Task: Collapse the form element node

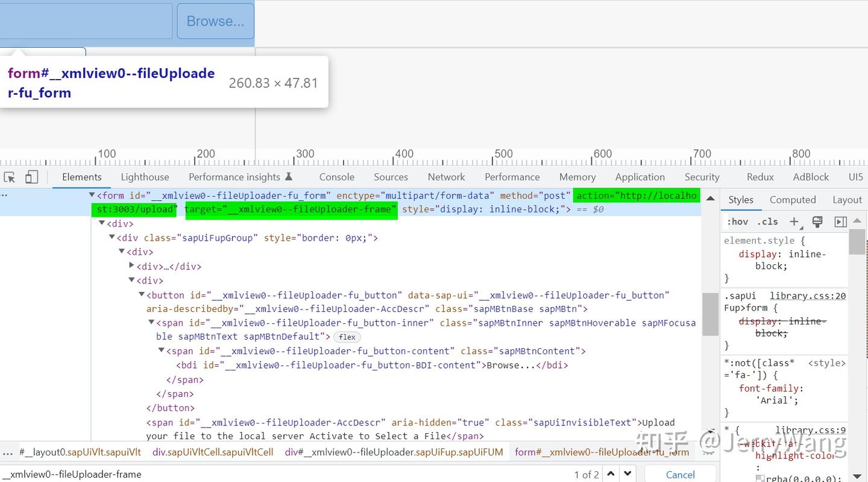Action: coord(92,195)
